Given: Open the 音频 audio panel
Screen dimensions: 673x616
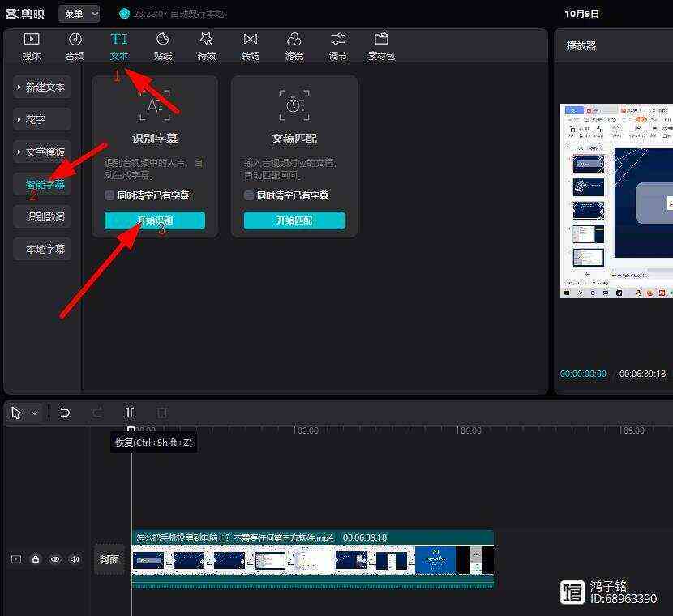Looking at the screenshot, I should coord(75,46).
